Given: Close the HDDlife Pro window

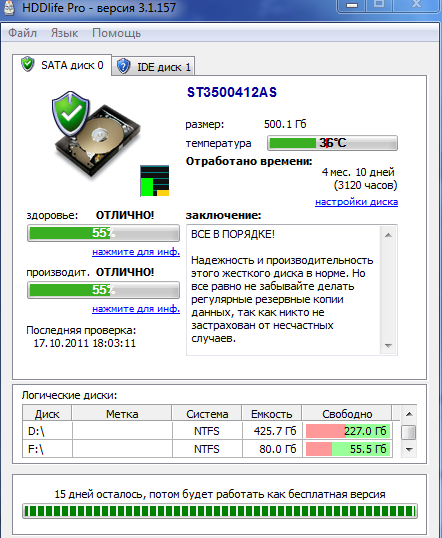Looking at the screenshot, I should click(417, 5).
